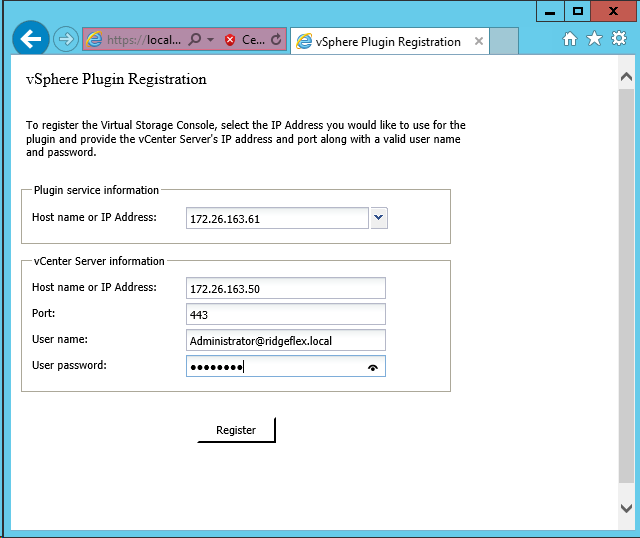Switch to vSphere Plugin Registration tab
Screen dimensions: 640x538
(388, 42)
